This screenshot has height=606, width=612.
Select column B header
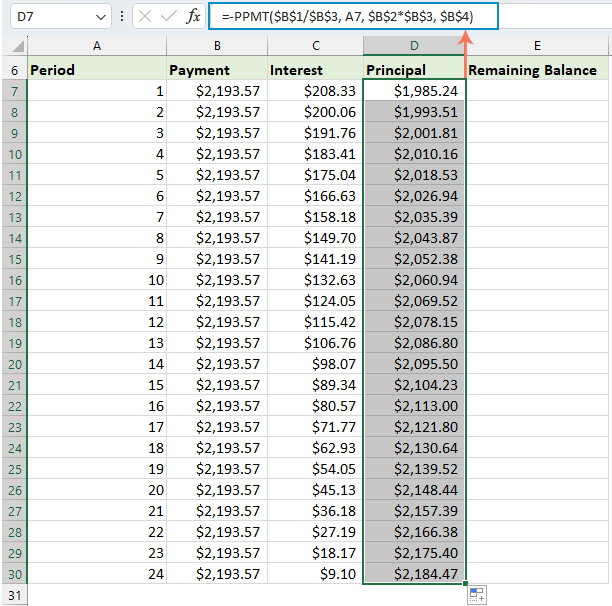[217, 46]
